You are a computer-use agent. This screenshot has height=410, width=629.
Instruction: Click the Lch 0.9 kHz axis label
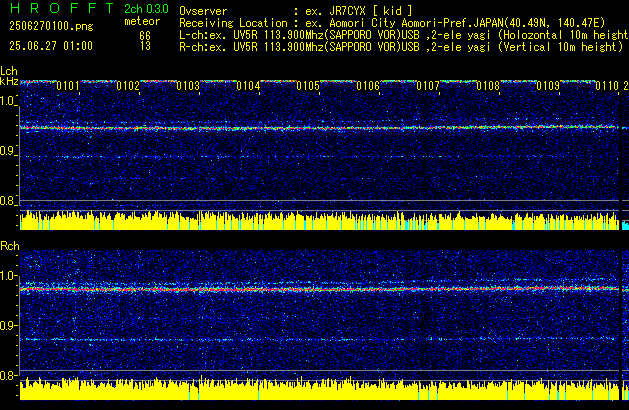pos(8,151)
